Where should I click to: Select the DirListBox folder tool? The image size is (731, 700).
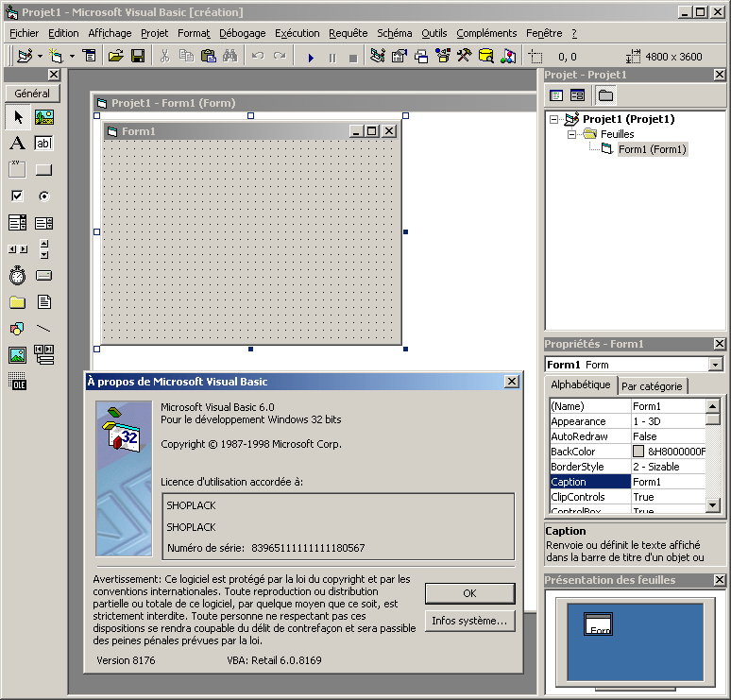[18, 302]
